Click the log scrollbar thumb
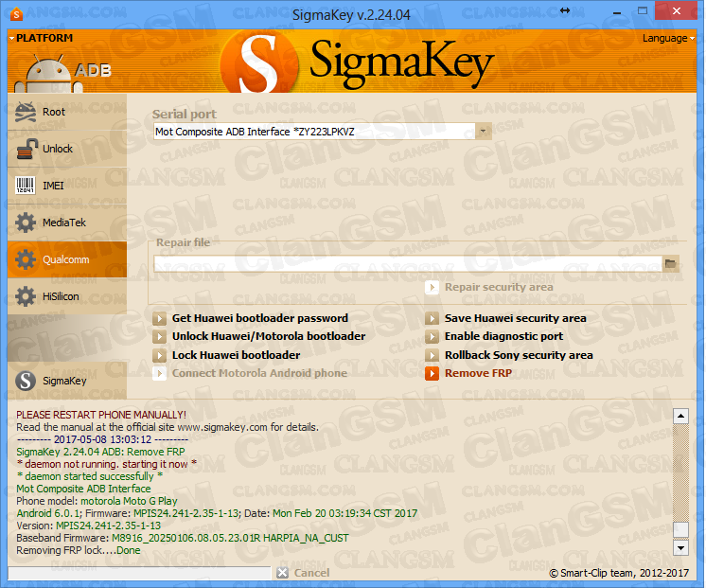706x588 pixels. (680, 529)
